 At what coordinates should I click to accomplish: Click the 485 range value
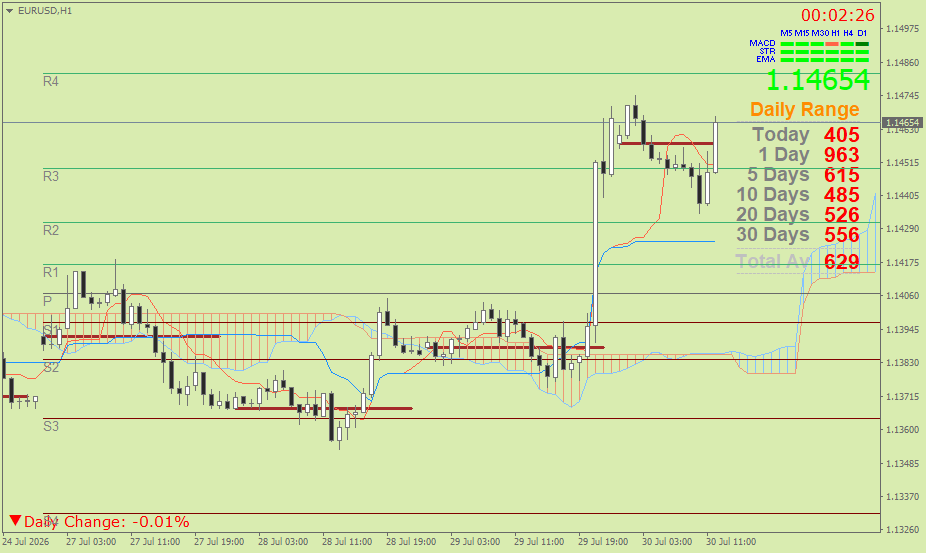[842, 195]
